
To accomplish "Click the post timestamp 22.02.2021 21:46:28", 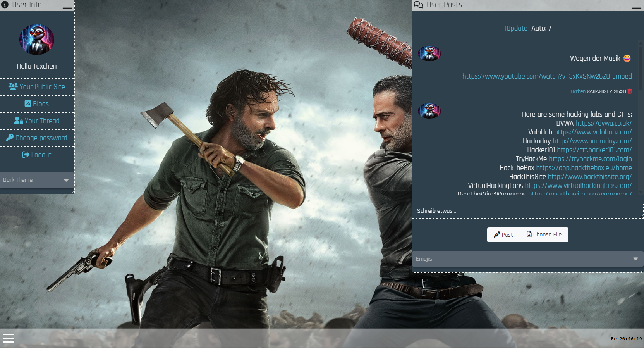I will click(606, 91).
